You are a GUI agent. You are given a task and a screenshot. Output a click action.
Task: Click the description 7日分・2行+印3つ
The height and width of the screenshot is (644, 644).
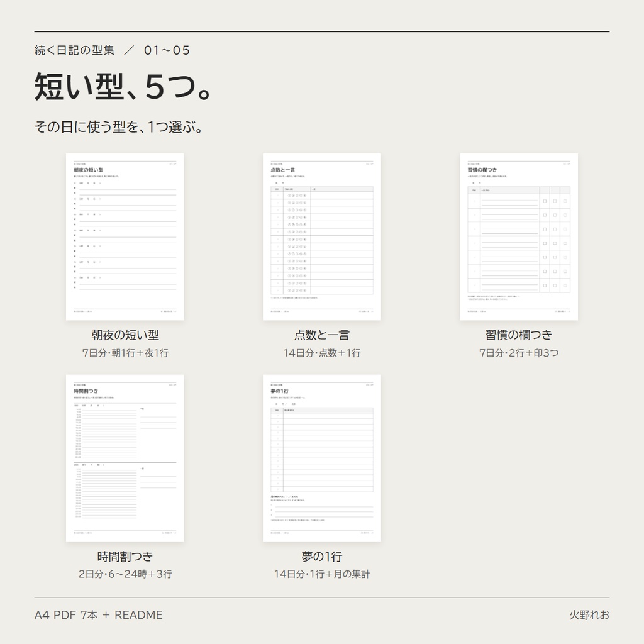[519, 353]
